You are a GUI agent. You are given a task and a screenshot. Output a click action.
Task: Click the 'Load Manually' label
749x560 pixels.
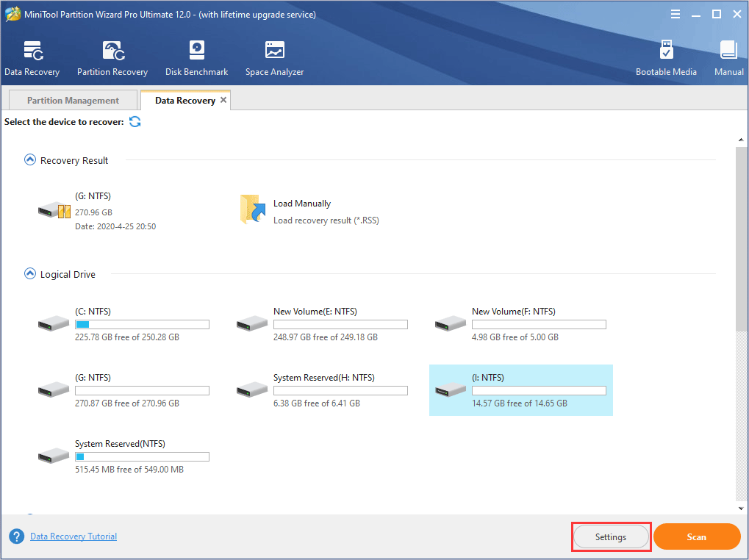tap(302, 204)
